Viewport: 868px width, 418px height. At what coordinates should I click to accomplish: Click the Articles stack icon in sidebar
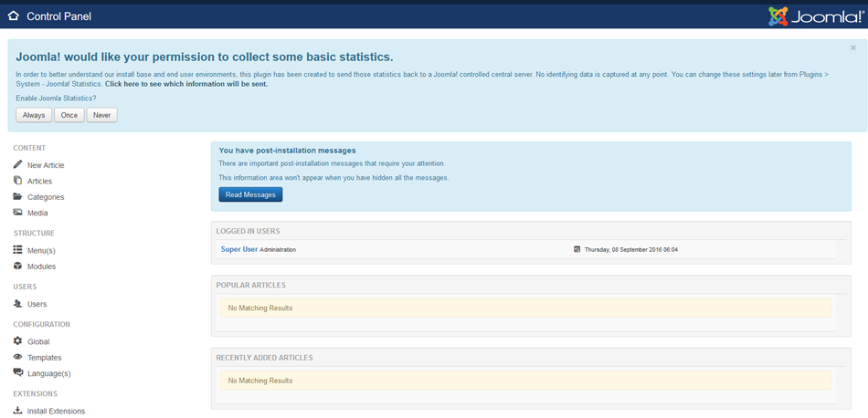(x=17, y=181)
